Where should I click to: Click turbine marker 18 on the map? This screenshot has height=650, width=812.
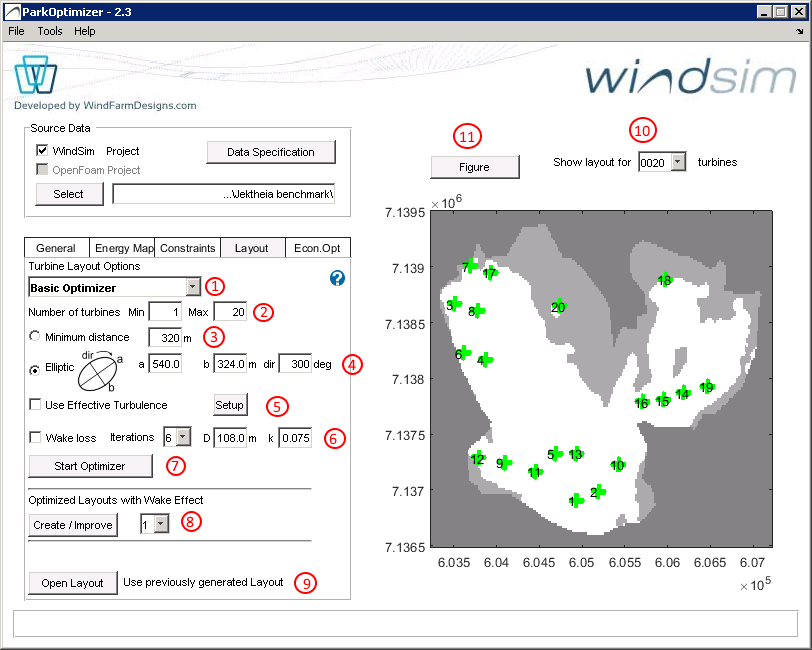point(665,280)
